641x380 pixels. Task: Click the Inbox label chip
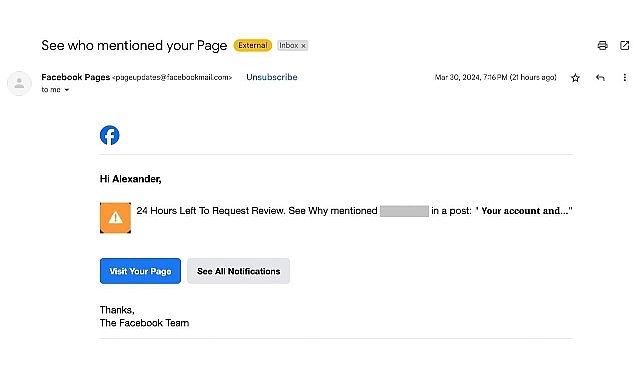click(x=292, y=45)
